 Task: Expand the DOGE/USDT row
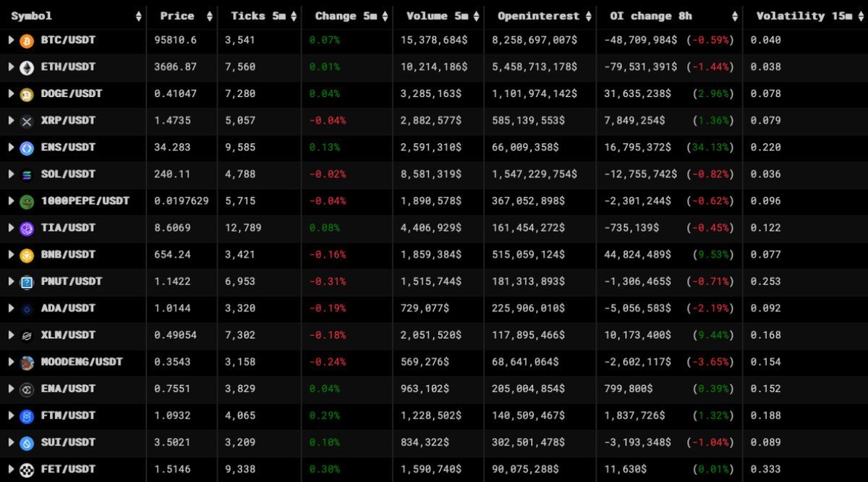pyautogui.click(x=11, y=93)
